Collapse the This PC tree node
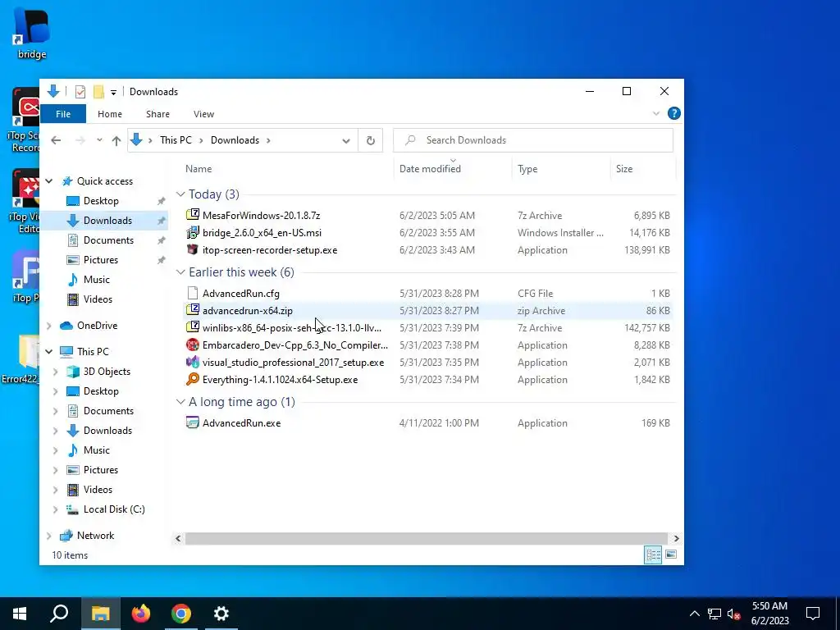 tap(48, 352)
